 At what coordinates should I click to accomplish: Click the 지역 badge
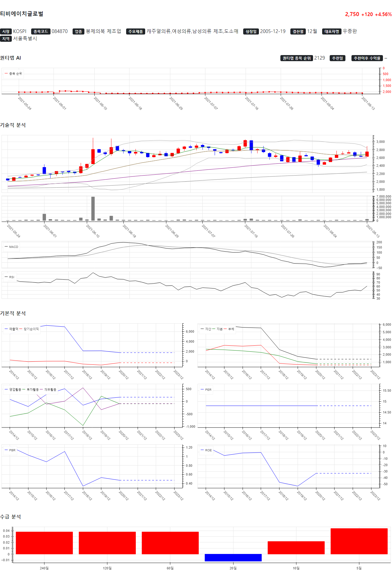pos(6,39)
